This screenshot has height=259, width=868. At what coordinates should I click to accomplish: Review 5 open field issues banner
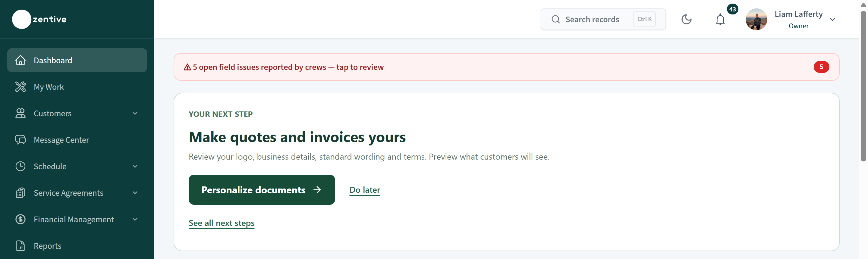[506, 67]
